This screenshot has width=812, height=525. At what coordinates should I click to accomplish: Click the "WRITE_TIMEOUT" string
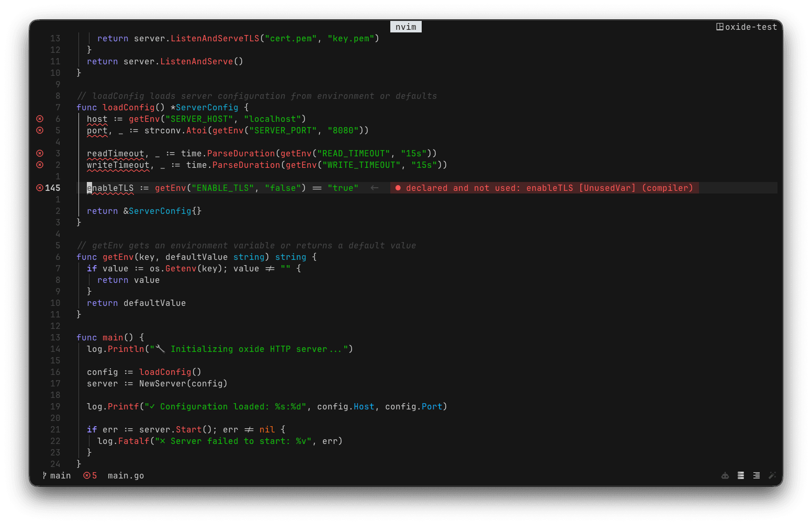[x=362, y=165]
